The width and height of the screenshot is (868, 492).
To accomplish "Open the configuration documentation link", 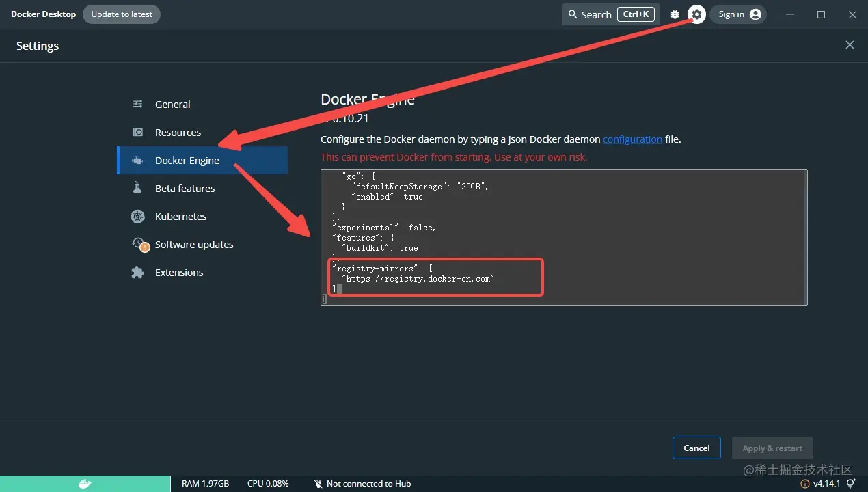I will coord(632,139).
